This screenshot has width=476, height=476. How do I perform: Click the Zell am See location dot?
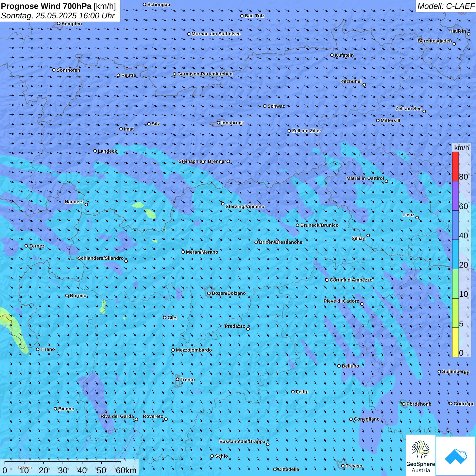click(424, 111)
